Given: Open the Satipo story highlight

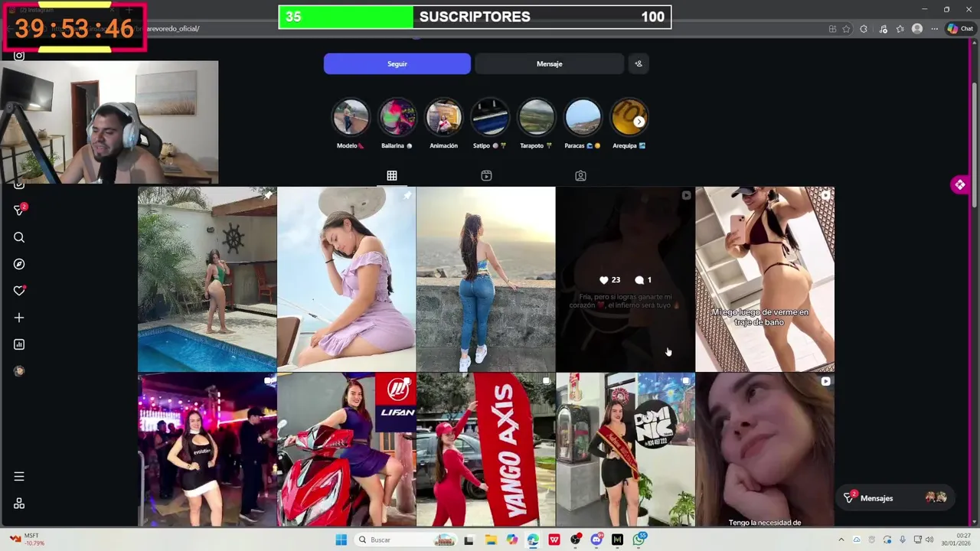Looking at the screenshot, I should pos(490,118).
